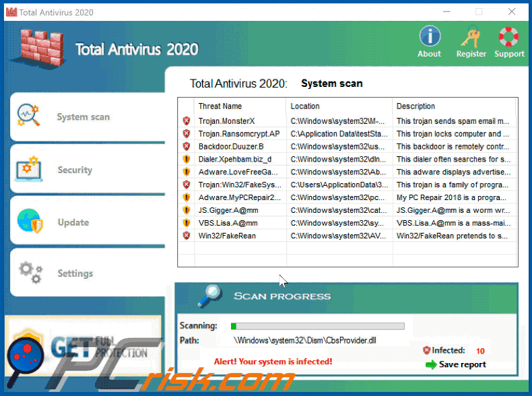Click red shield icon beside Backdoor.Duuzer.B

187,146
